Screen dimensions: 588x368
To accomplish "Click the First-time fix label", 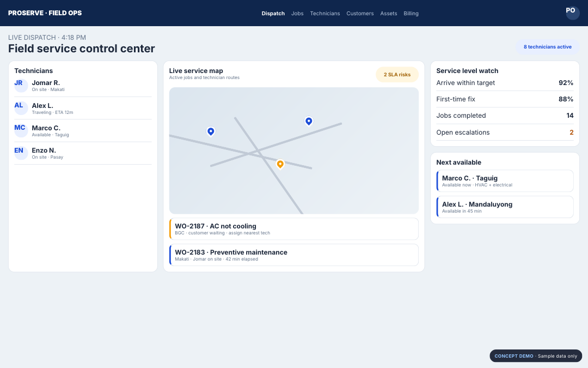I will click(x=456, y=99).
